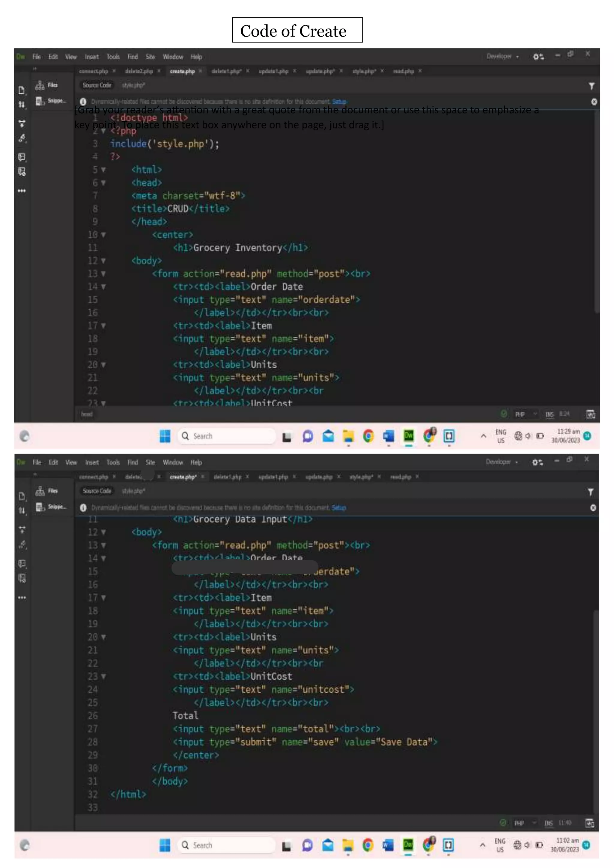
Task: Toggle INS mode beside 11:40 indicator
Action: (548, 823)
